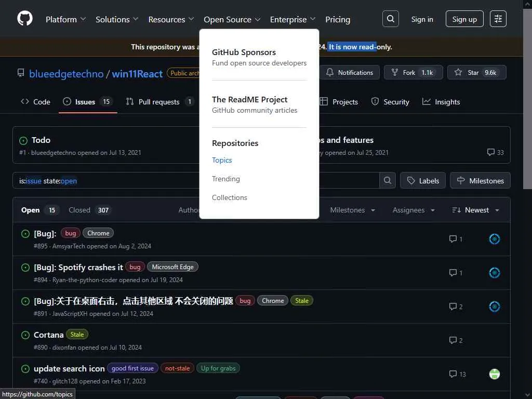
Task: Open win11React repository link
Action: pyautogui.click(x=137, y=74)
